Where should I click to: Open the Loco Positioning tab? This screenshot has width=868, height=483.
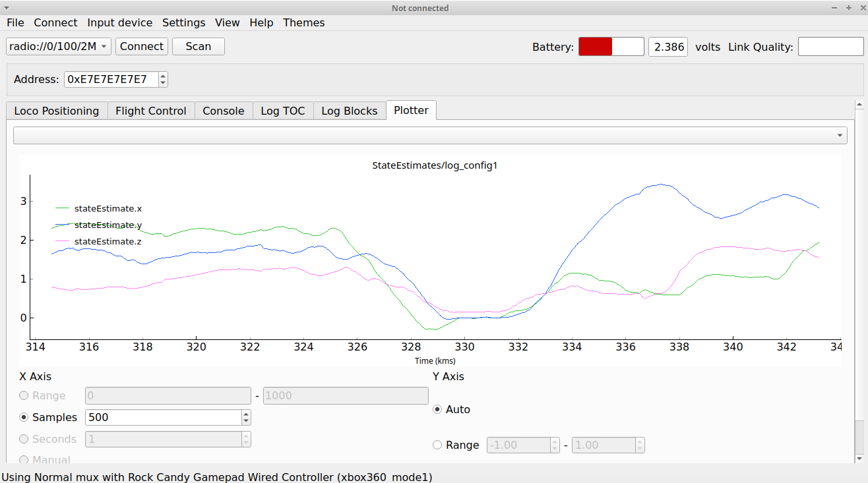[56, 111]
